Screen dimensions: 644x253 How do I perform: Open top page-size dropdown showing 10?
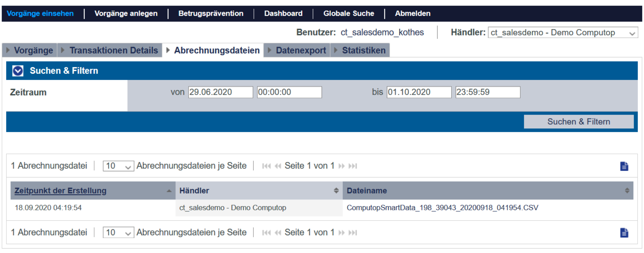(x=118, y=166)
